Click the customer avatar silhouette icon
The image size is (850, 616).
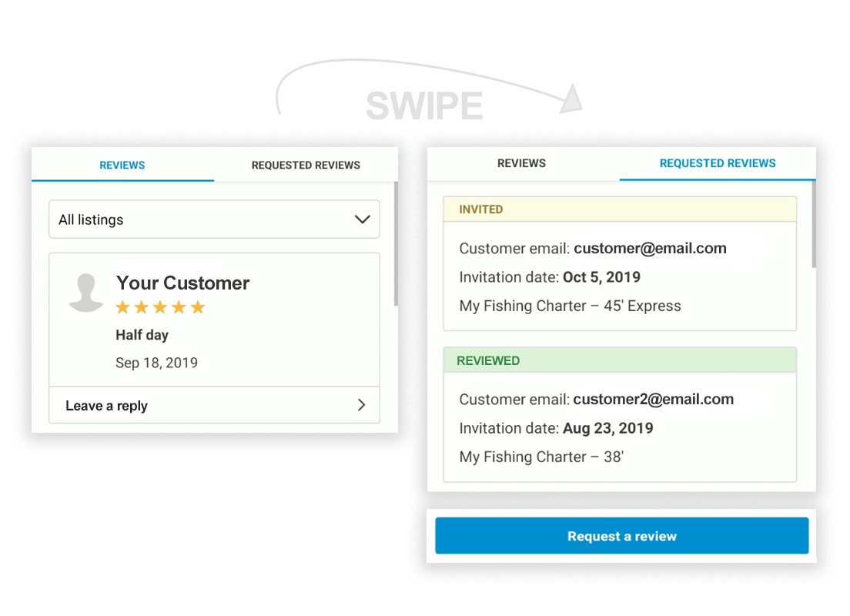point(86,293)
